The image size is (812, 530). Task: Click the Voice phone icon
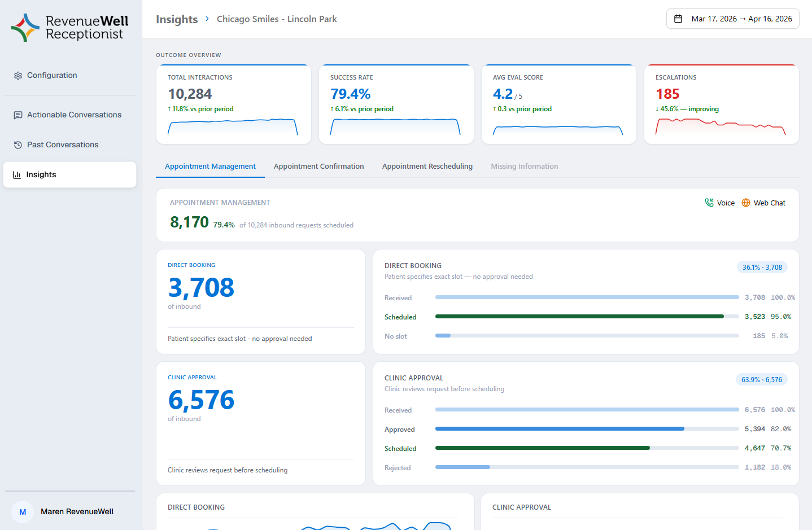(709, 203)
